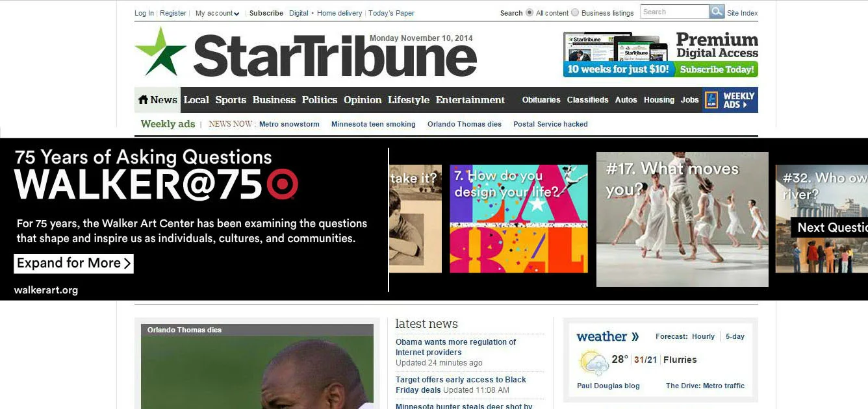The image size is (868, 409).
Task: Open Target early access Black Friday article
Action: [x=461, y=384]
